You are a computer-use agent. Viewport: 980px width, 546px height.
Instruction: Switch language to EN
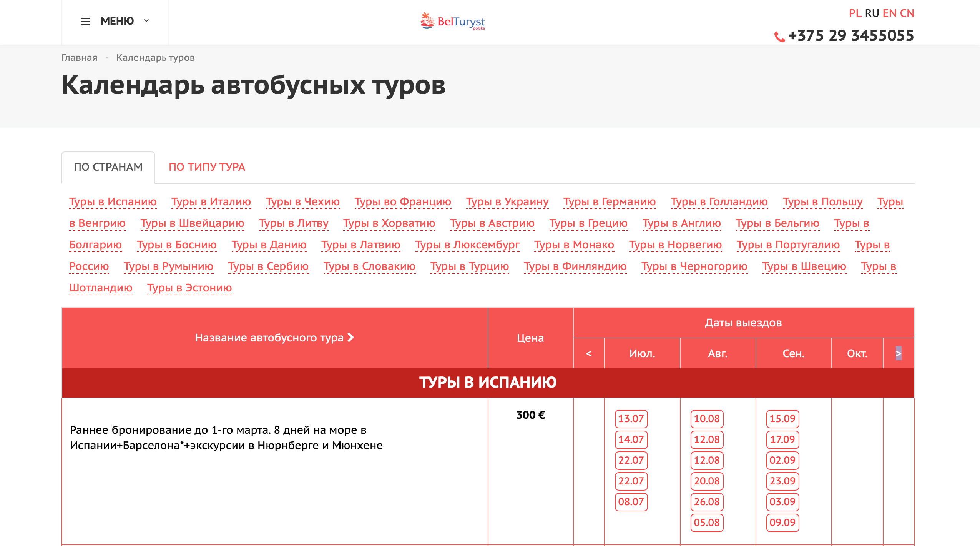(x=890, y=13)
